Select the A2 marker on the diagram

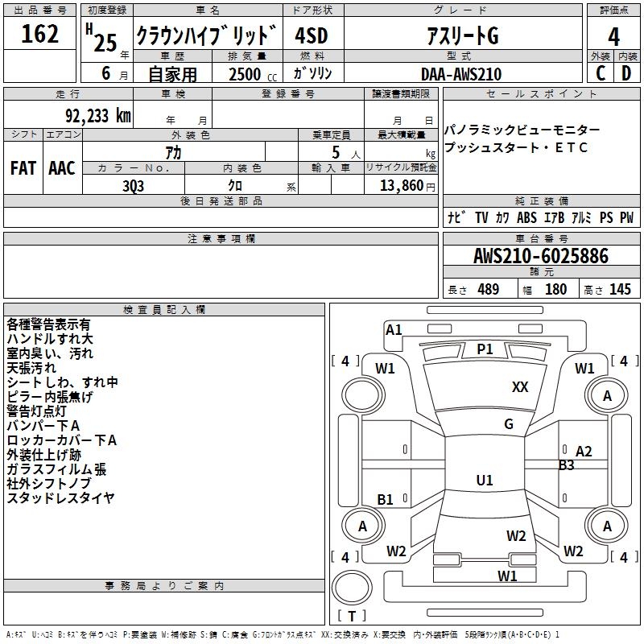pyautogui.click(x=584, y=452)
